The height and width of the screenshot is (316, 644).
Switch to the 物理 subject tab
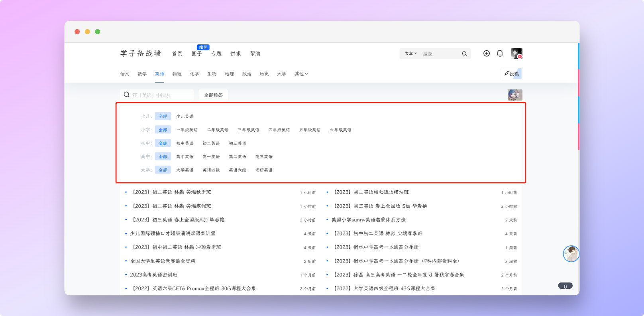[x=177, y=74]
